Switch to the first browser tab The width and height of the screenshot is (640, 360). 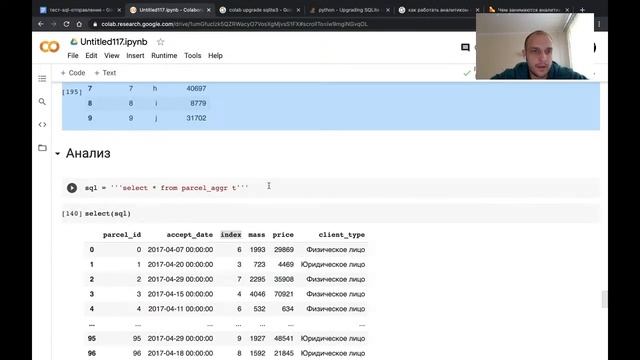(x=80, y=10)
